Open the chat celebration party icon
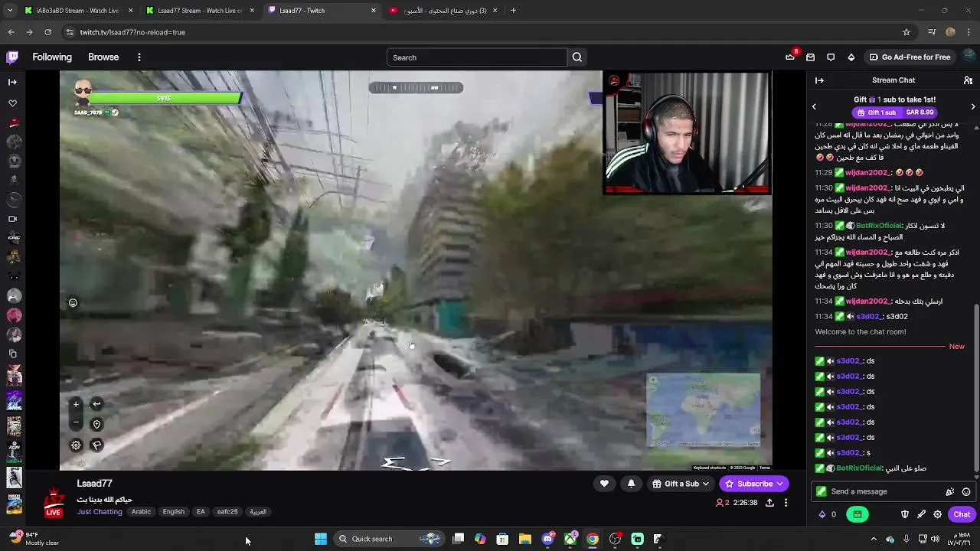Image resolution: width=980 pixels, height=551 pixels. tap(950, 492)
